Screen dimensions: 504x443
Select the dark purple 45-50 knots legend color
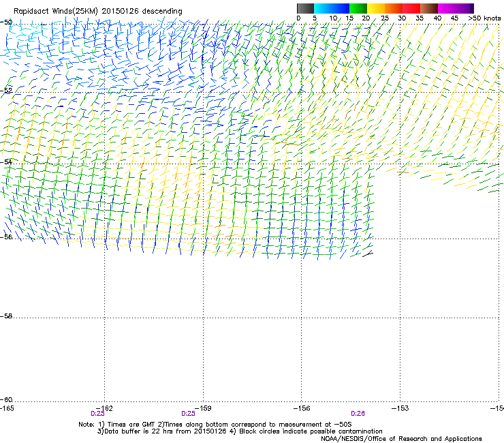464,8
